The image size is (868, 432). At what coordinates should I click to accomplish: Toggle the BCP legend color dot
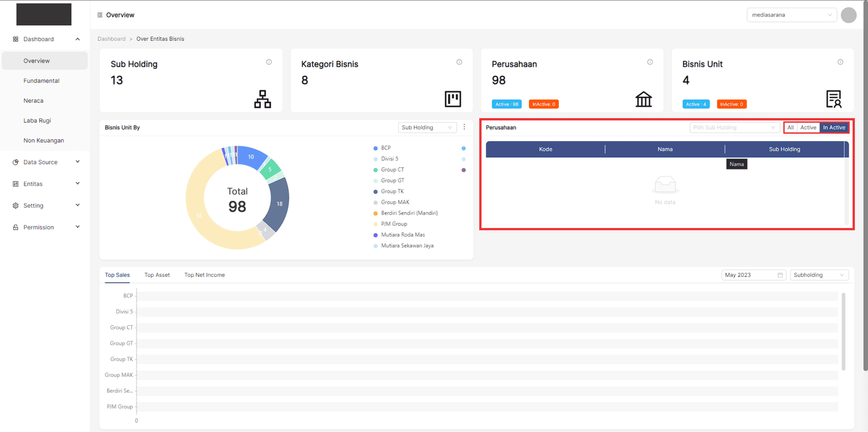(x=375, y=148)
